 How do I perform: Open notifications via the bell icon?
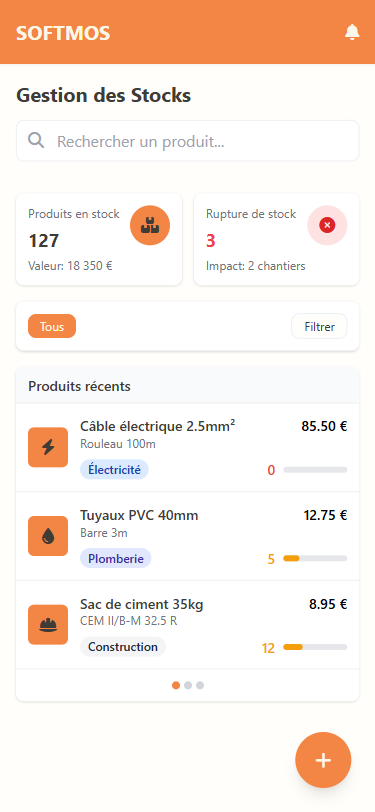(352, 32)
